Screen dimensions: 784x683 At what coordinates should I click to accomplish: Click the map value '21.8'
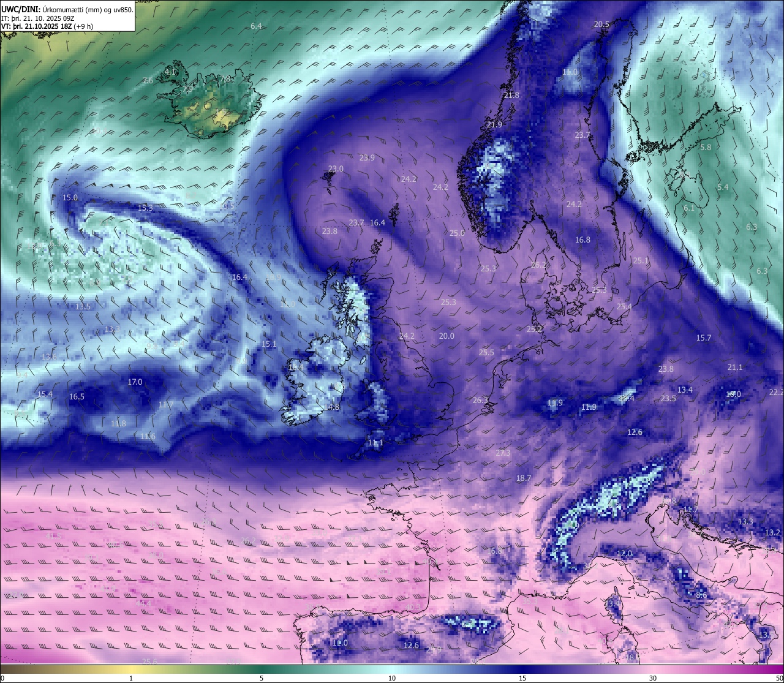(511, 95)
